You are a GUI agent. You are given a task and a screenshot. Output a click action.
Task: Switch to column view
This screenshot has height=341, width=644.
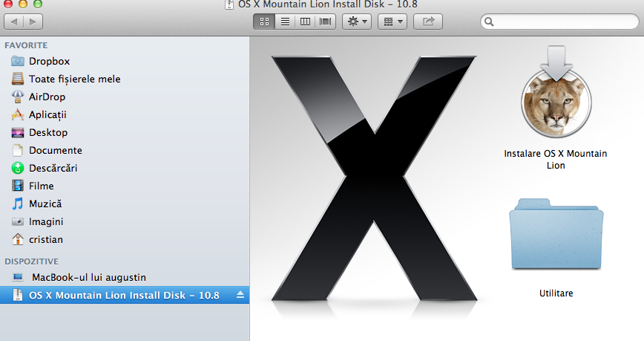pos(305,22)
